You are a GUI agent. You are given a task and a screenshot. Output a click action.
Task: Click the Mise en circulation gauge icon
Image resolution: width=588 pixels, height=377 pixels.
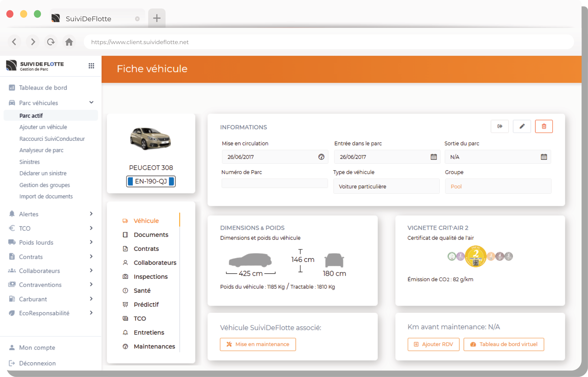321,157
